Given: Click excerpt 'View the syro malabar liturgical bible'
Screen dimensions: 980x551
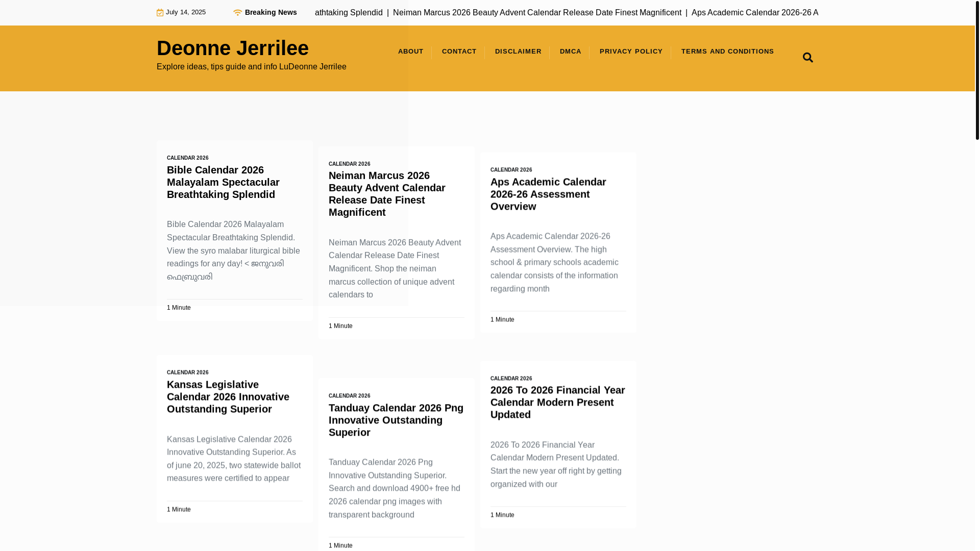Looking at the screenshot, I should (233, 251).
